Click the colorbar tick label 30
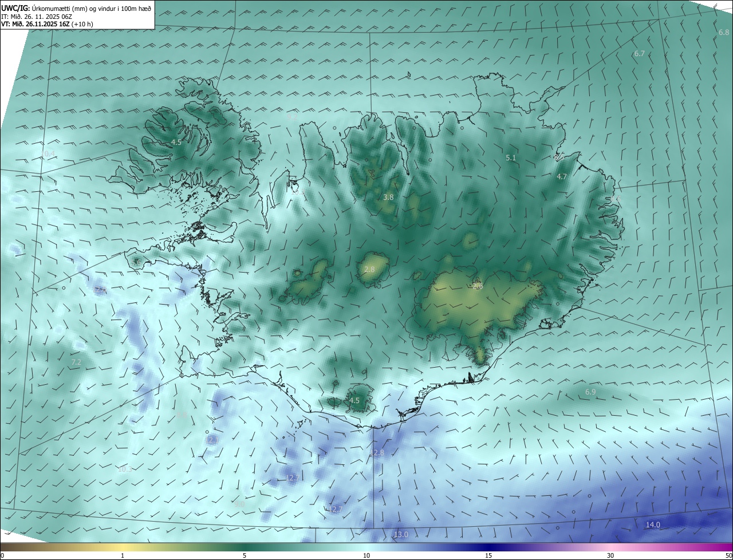 [x=610, y=555]
